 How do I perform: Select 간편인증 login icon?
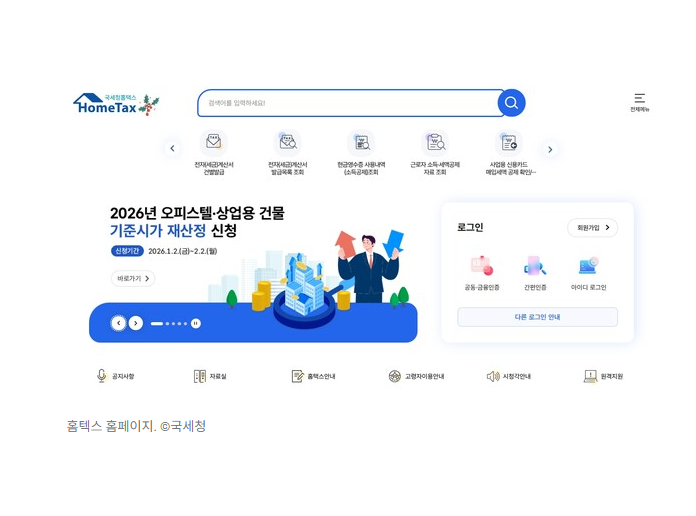[x=535, y=266]
